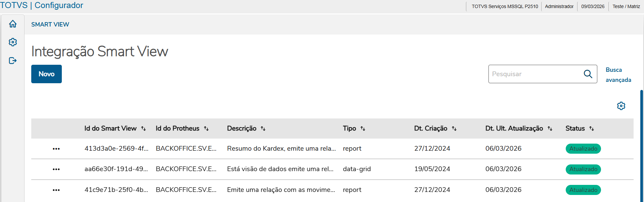
Task: Sort by Tipo column arrows
Action: 363,129
